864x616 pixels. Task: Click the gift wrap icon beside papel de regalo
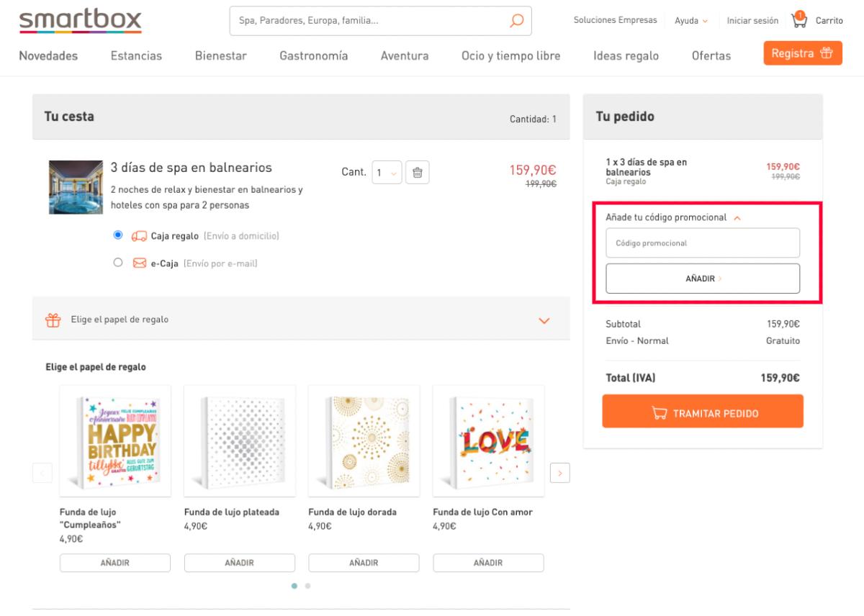coord(52,318)
